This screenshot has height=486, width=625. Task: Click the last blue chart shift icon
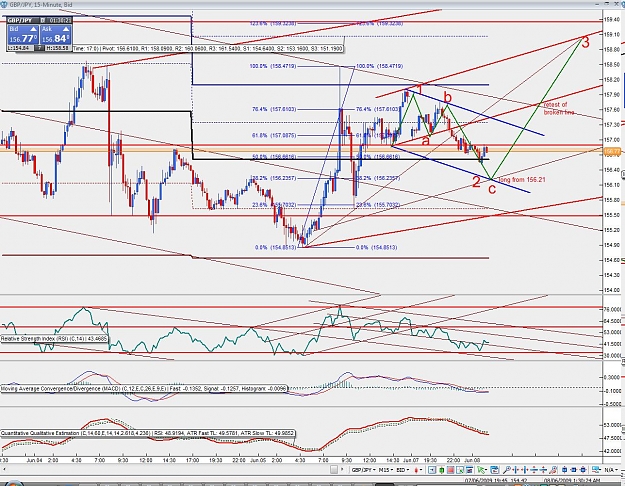583,470
